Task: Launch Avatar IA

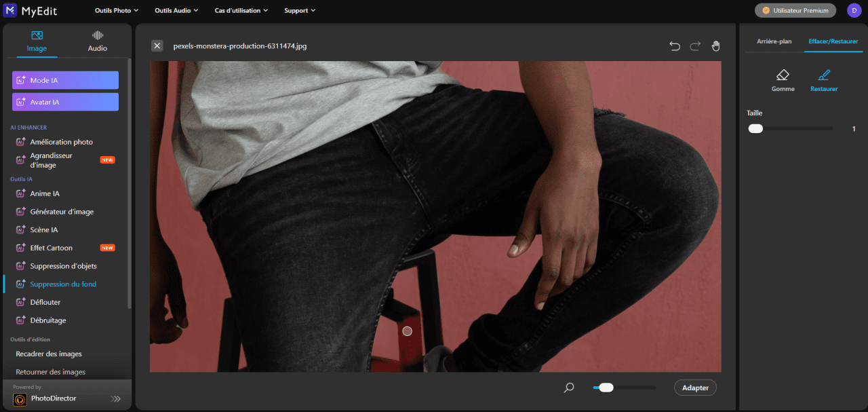Action: coord(65,102)
